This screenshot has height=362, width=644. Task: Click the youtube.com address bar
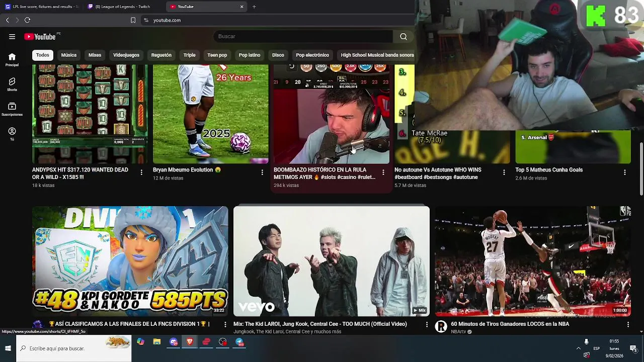277,20
